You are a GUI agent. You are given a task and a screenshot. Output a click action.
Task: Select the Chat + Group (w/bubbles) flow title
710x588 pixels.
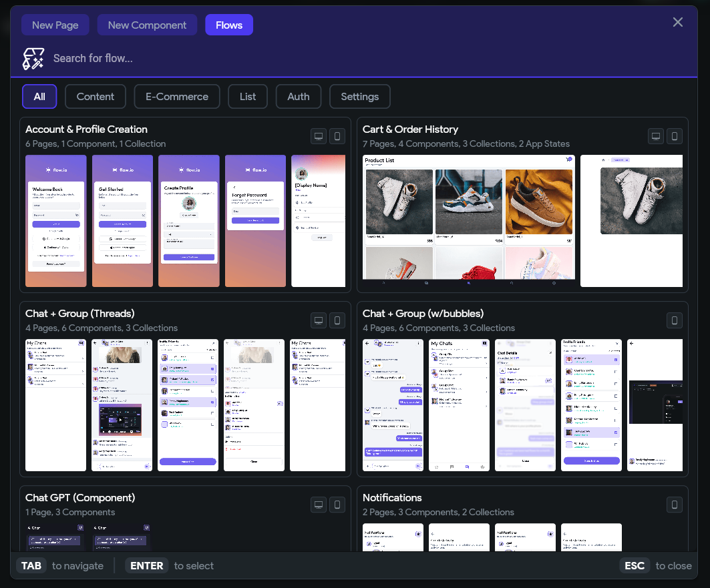[x=423, y=314]
